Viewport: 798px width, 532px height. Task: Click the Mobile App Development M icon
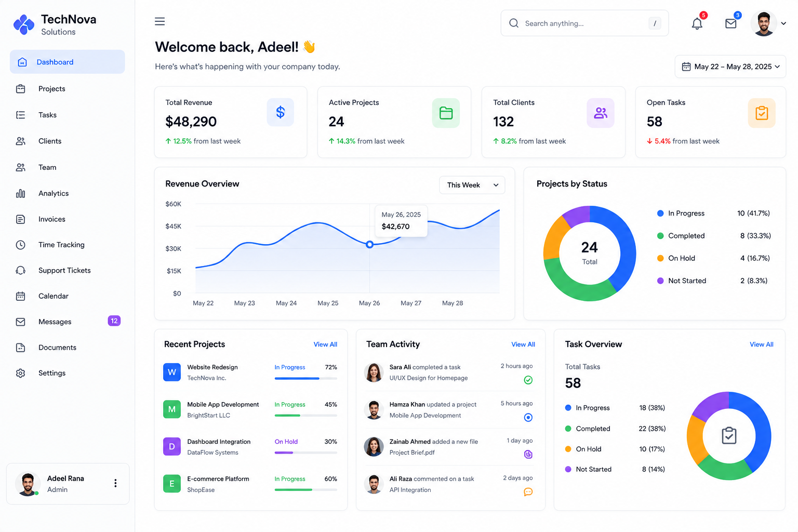click(172, 409)
